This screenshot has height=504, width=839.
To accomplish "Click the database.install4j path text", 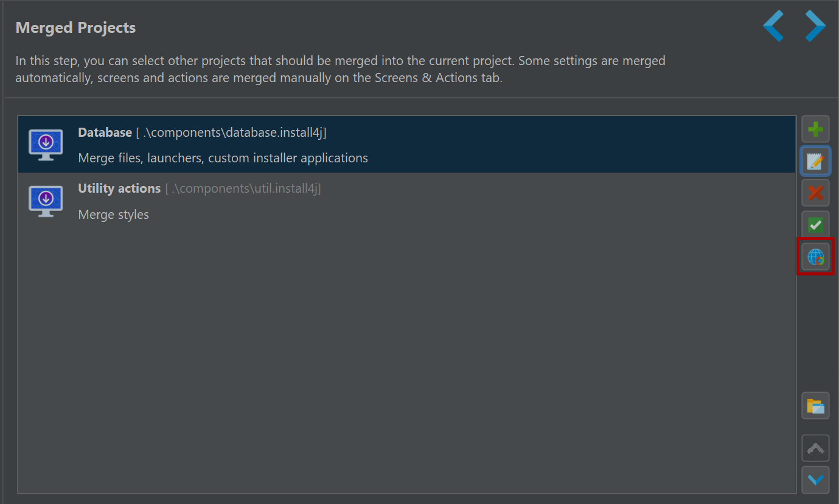I will (231, 133).
